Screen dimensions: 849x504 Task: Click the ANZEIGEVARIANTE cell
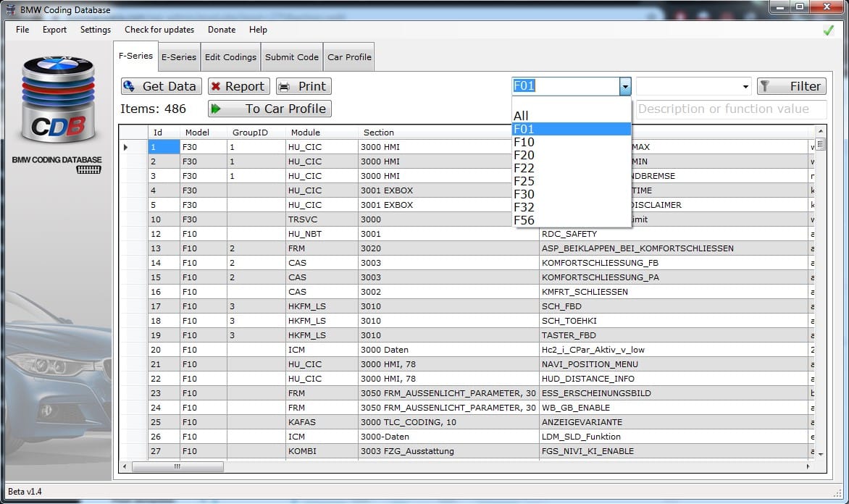click(674, 422)
